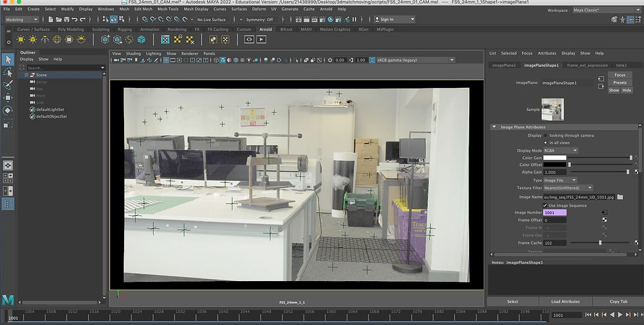
Task: Click the black Color Offset swatch
Action: pos(555,165)
